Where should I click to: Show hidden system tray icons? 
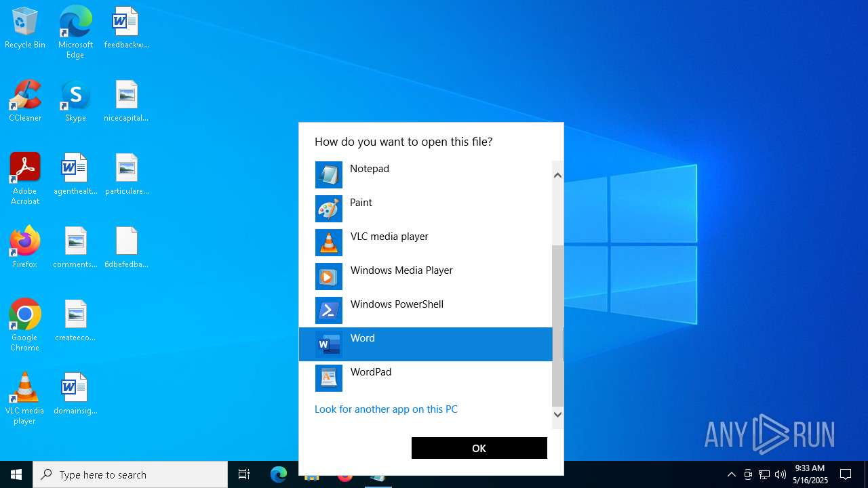point(731,474)
